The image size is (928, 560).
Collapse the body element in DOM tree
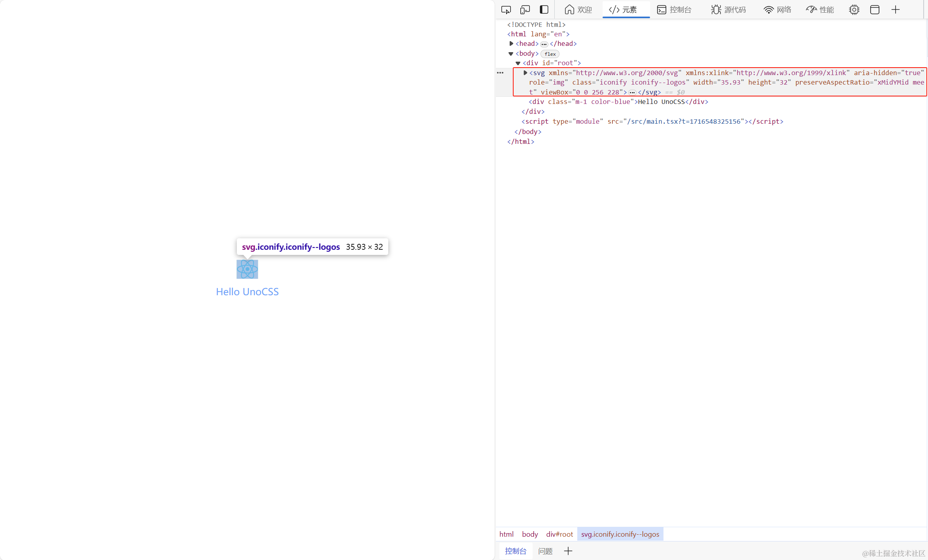pyautogui.click(x=511, y=53)
